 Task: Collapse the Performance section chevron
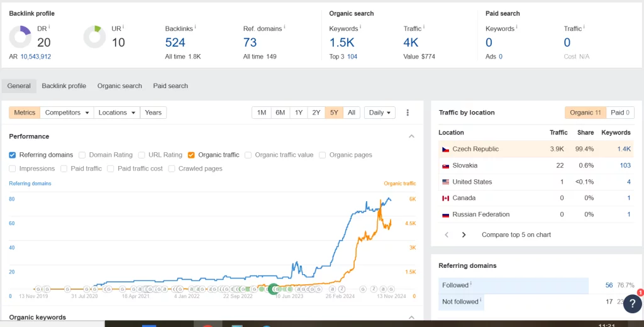pyautogui.click(x=411, y=136)
